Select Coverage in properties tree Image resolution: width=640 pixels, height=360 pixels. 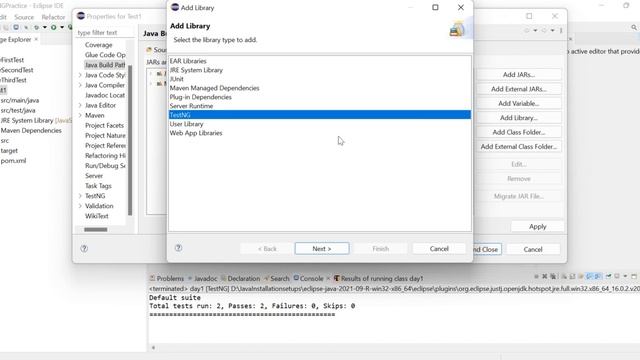point(98,45)
